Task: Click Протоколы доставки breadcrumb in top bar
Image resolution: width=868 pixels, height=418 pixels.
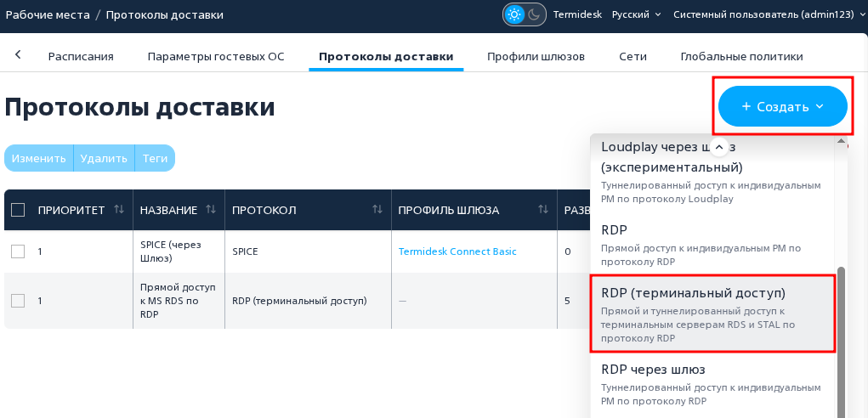Action: point(164,14)
